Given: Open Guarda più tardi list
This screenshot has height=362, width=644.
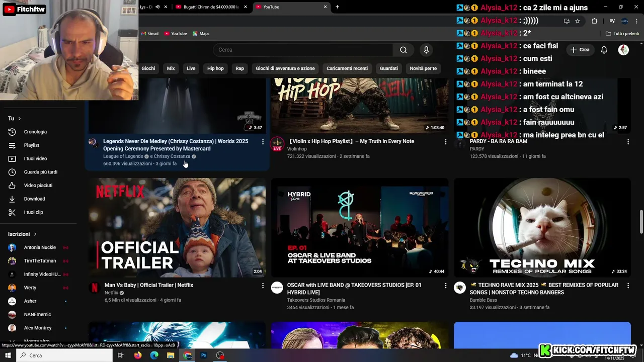Looking at the screenshot, I should [40, 172].
